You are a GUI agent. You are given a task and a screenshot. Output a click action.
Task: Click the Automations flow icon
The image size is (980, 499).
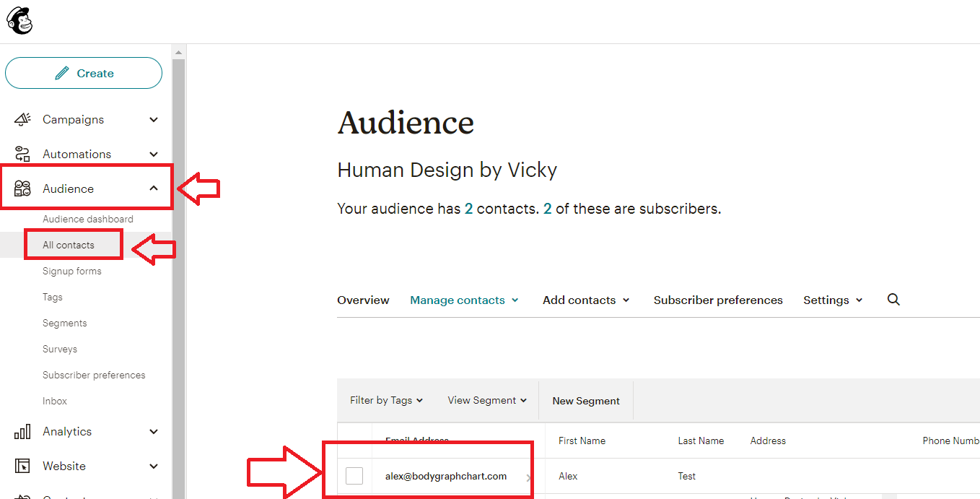coord(22,154)
